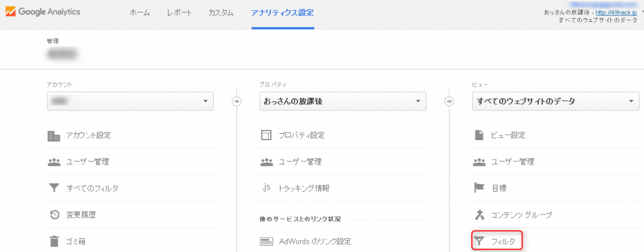Click the trash can icon for ゴミ箱
The width and height of the screenshot is (644, 252).
point(53,241)
